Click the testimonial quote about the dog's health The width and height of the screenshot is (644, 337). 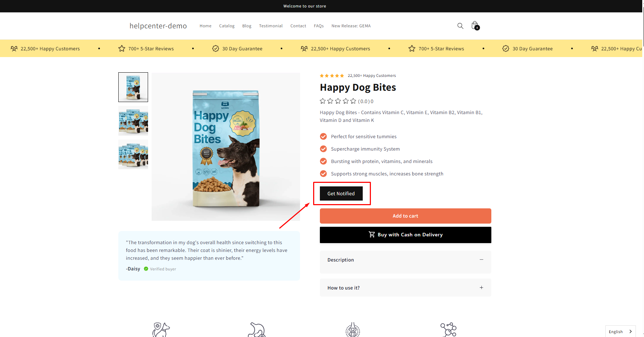[x=207, y=250]
